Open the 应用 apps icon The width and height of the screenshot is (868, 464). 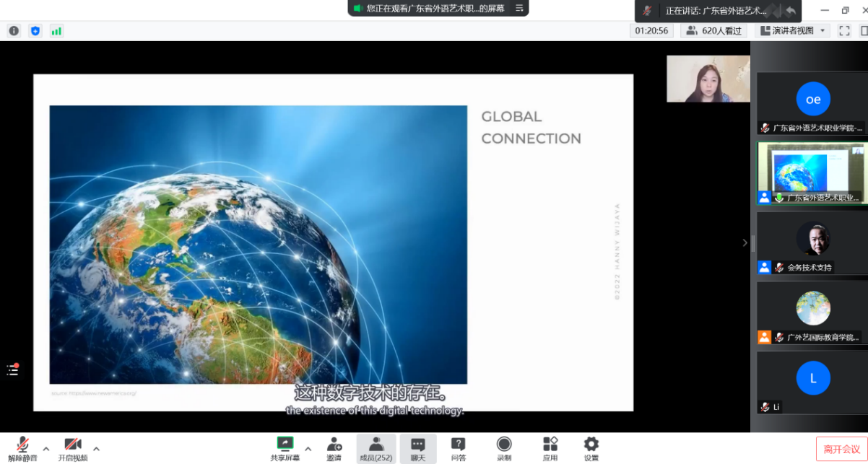550,447
